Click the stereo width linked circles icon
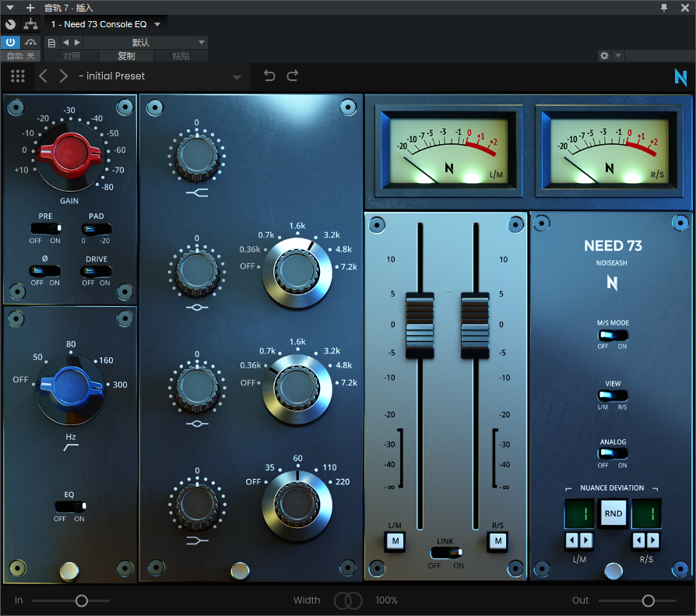Screen dimensions: 696x616 (348, 600)
